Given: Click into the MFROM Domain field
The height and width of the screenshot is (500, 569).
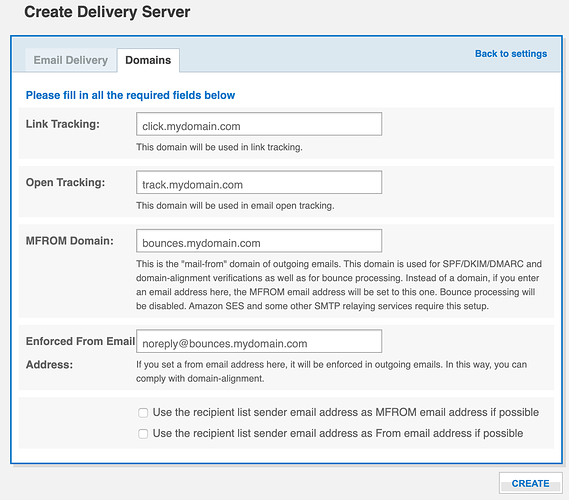Looking at the screenshot, I should click(259, 241).
